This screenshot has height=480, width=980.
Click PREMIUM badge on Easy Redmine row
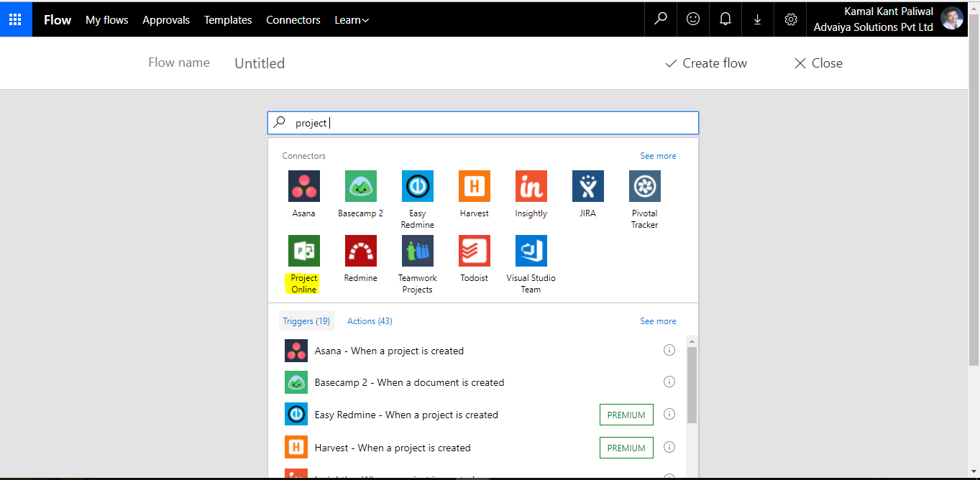click(x=626, y=415)
